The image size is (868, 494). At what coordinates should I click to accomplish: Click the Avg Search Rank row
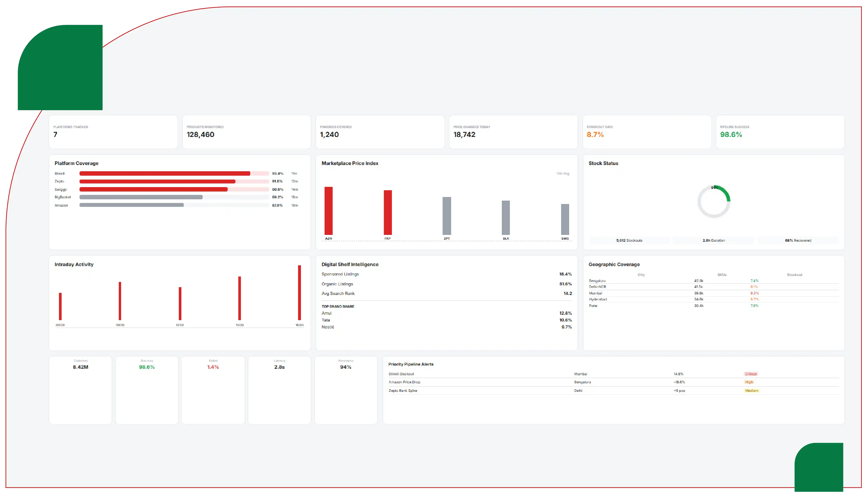446,293
